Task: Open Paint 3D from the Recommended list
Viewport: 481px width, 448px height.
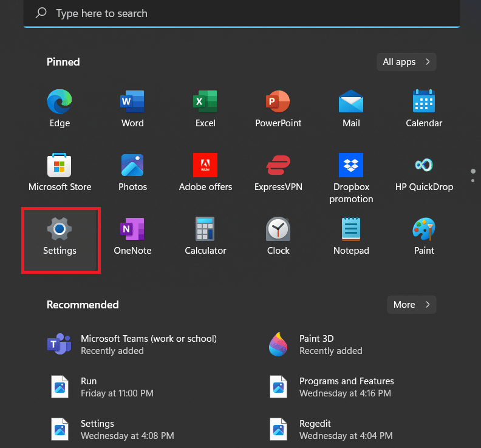Action: tap(315, 344)
